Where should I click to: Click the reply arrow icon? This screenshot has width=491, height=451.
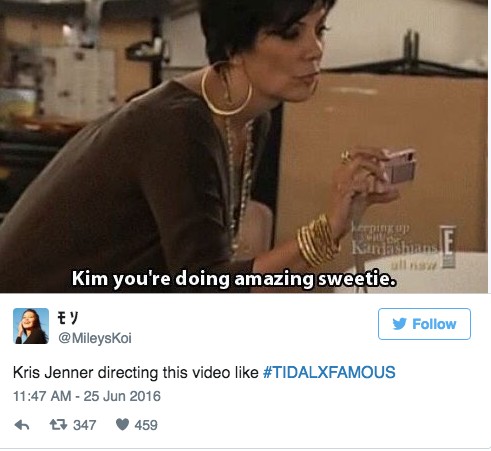pos(22,425)
